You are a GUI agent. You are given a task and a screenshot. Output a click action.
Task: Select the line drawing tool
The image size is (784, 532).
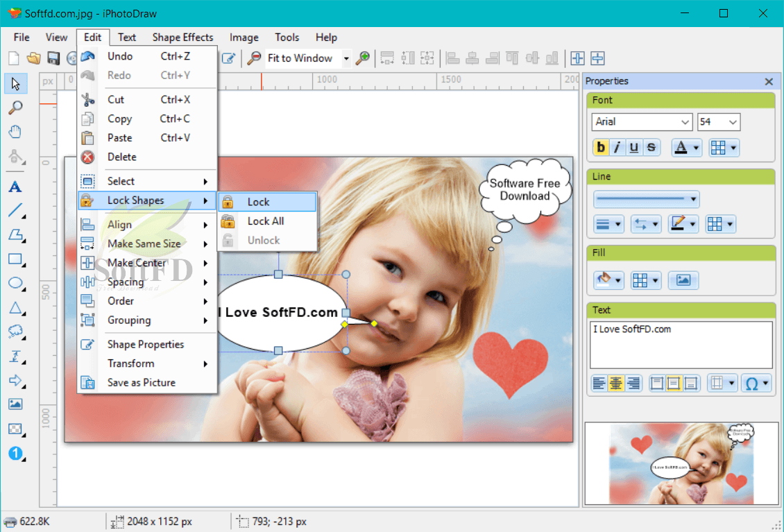pos(15,210)
